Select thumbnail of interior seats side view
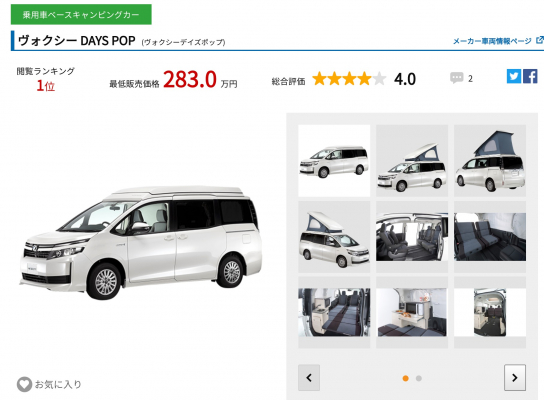The height and width of the screenshot is (400, 544). click(412, 237)
